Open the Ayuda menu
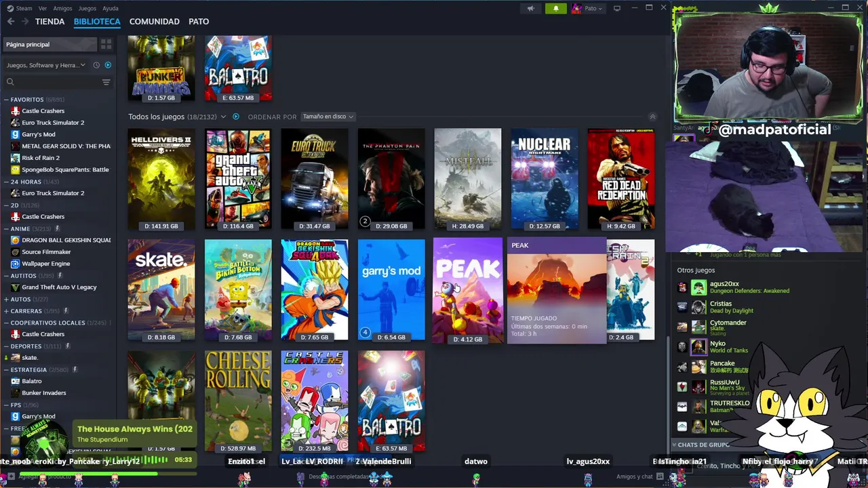This screenshot has width=868, height=488. [x=111, y=8]
